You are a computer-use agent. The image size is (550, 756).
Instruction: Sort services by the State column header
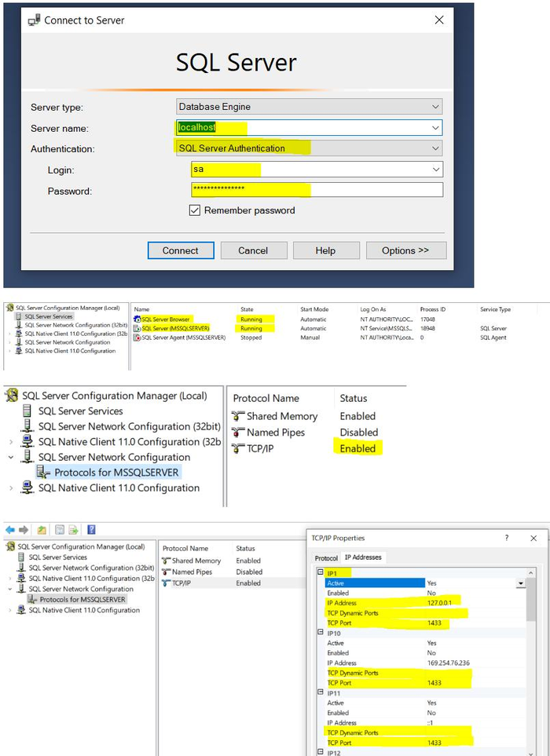click(247, 309)
